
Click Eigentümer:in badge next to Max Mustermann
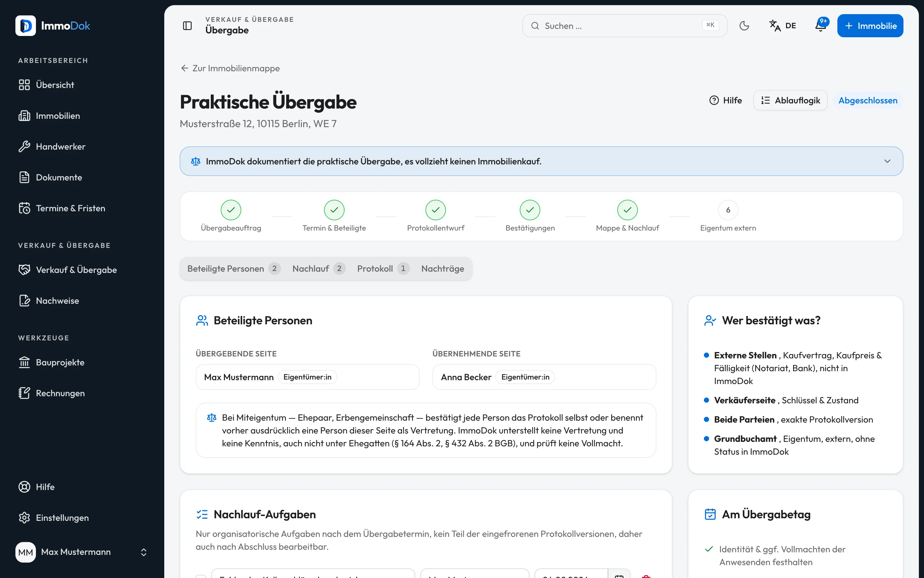pos(307,377)
